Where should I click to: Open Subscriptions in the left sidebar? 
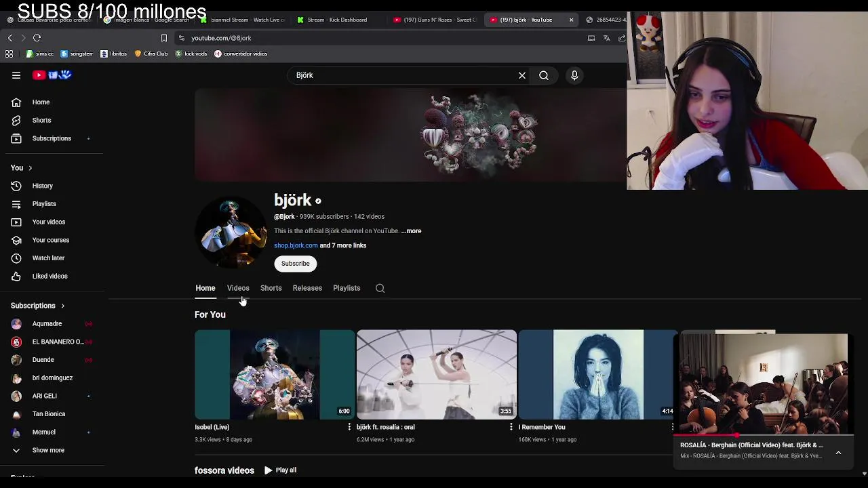[x=53, y=138]
